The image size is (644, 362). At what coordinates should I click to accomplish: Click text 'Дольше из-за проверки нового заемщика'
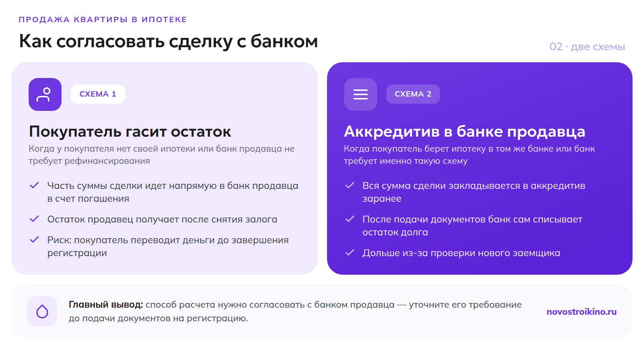tap(462, 253)
